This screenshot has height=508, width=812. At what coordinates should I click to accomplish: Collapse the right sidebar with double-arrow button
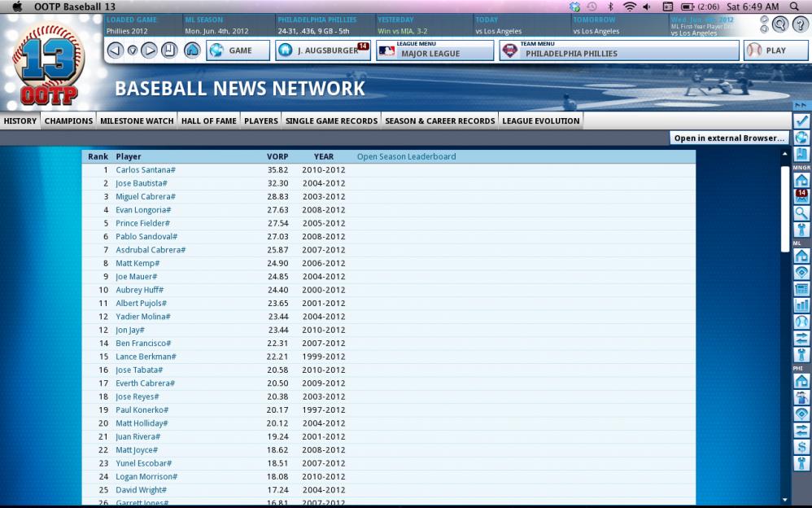tap(801, 105)
